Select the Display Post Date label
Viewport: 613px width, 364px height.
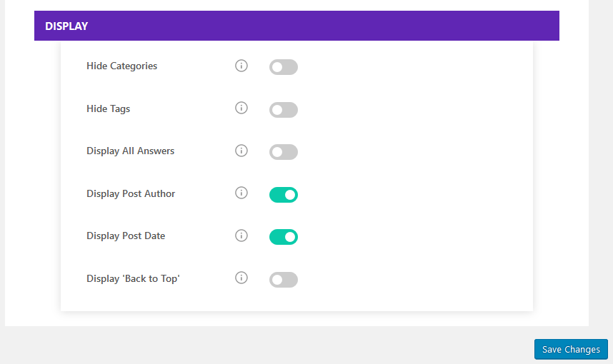(126, 236)
